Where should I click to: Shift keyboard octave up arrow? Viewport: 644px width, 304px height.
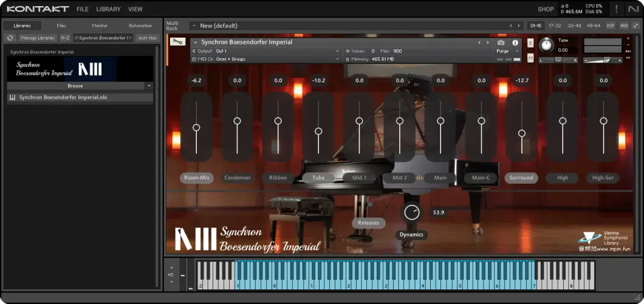(172, 268)
